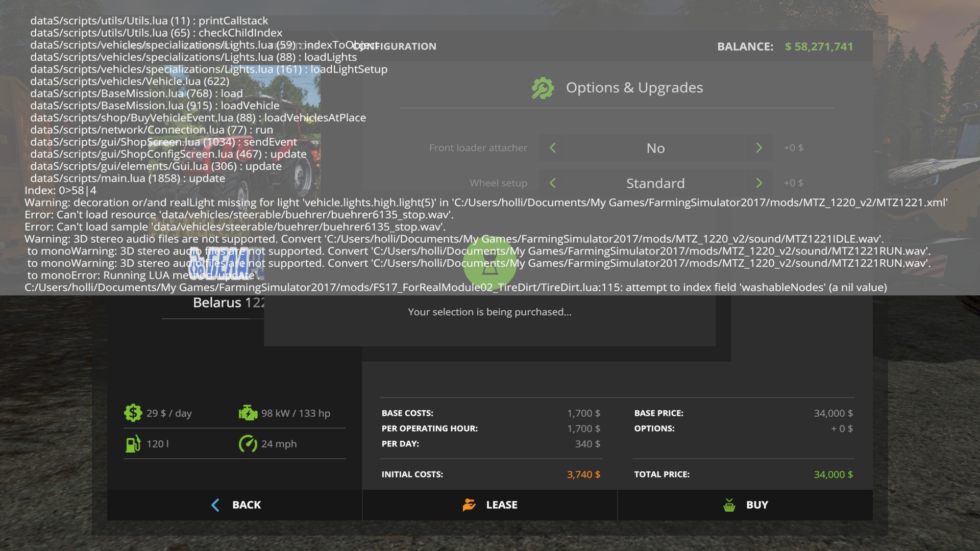980x551 pixels.
Task: Click the per day cost 340 $
Action: (588, 444)
